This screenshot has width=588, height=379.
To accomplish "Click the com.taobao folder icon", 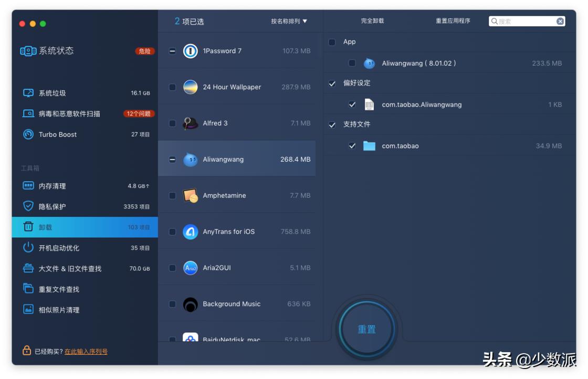I will [x=369, y=146].
